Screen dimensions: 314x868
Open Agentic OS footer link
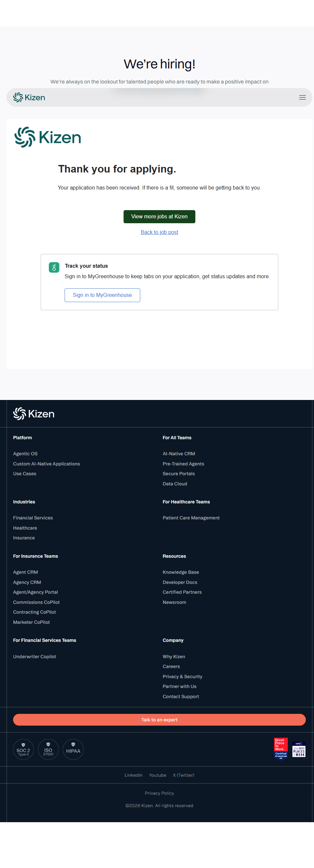tap(25, 454)
